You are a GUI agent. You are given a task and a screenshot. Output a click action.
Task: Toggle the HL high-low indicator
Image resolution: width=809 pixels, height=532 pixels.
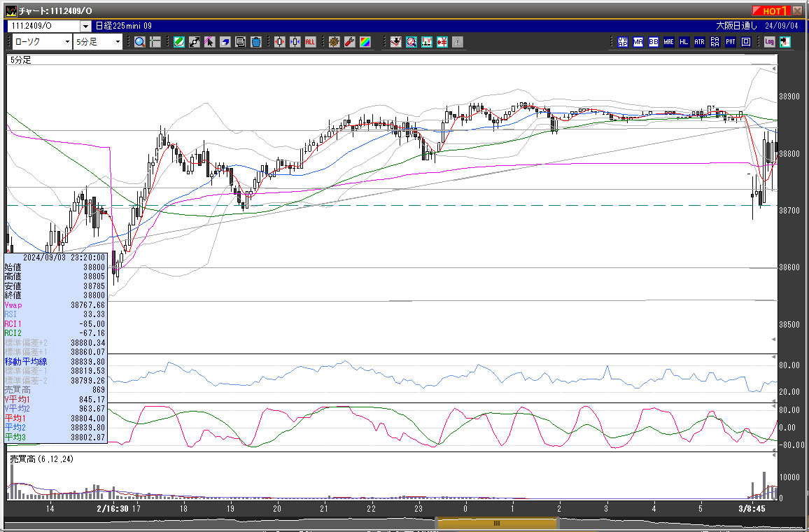[x=684, y=42]
